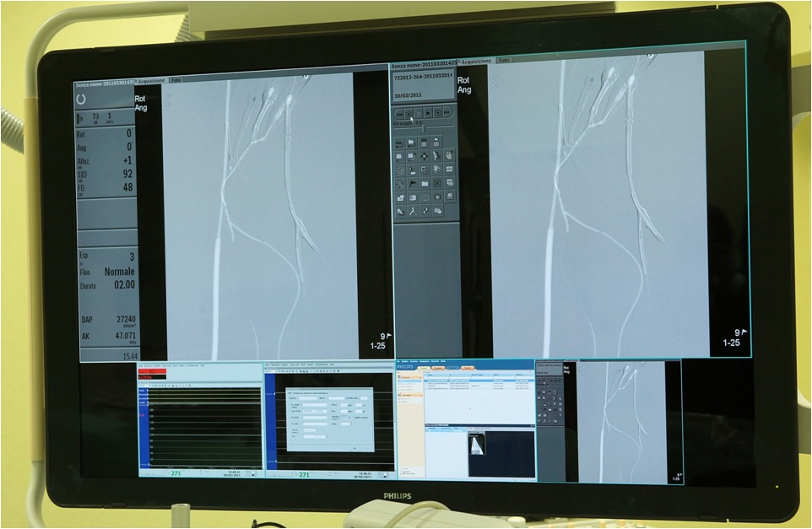Image resolution: width=812 pixels, height=529 pixels.
Task: Adjust the Vel acquis. playback speed slider
Action: click(423, 128)
